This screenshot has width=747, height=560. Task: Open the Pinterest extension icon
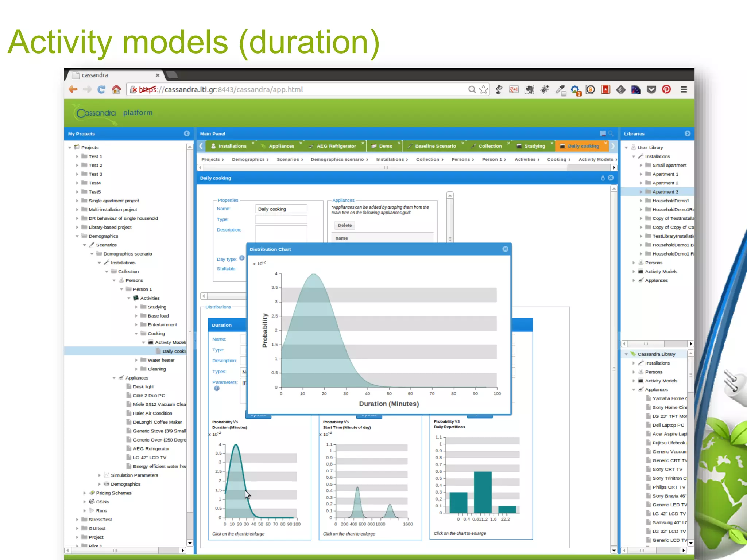pyautogui.click(x=666, y=89)
